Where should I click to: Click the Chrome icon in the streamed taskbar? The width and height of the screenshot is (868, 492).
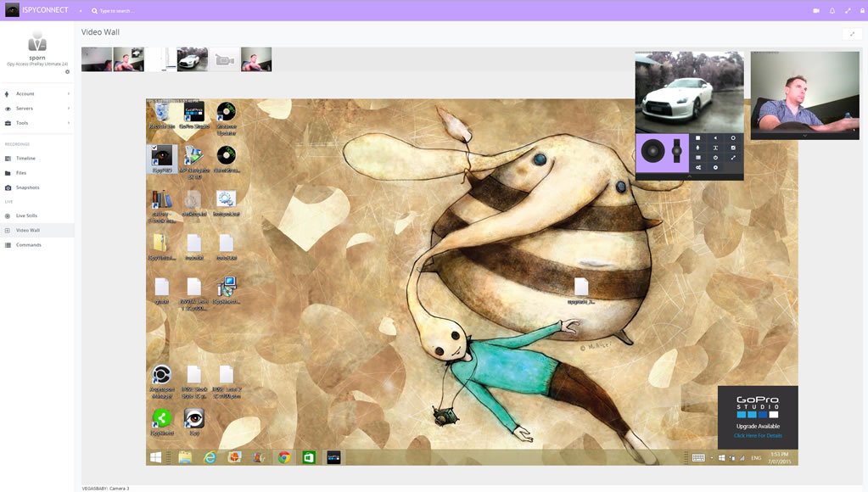pyautogui.click(x=284, y=457)
